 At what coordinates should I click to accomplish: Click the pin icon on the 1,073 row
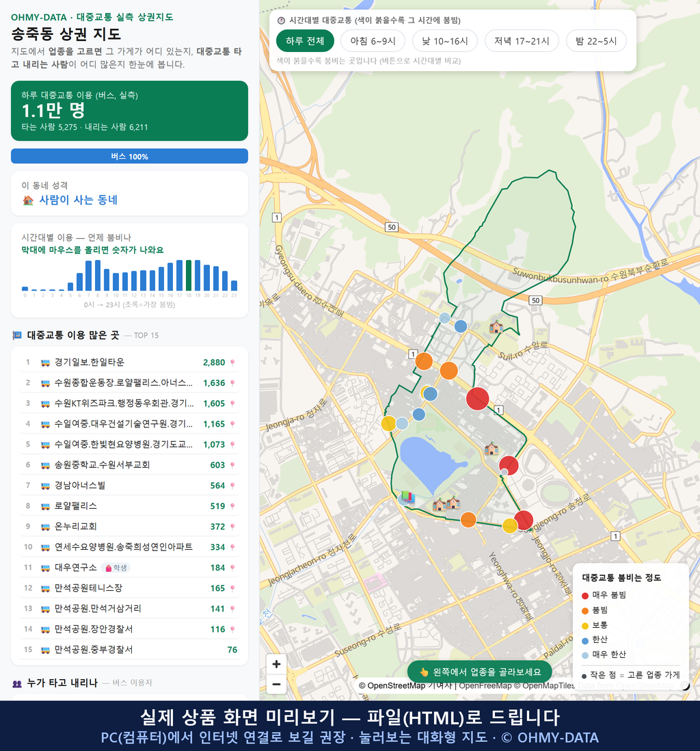pyautogui.click(x=232, y=445)
